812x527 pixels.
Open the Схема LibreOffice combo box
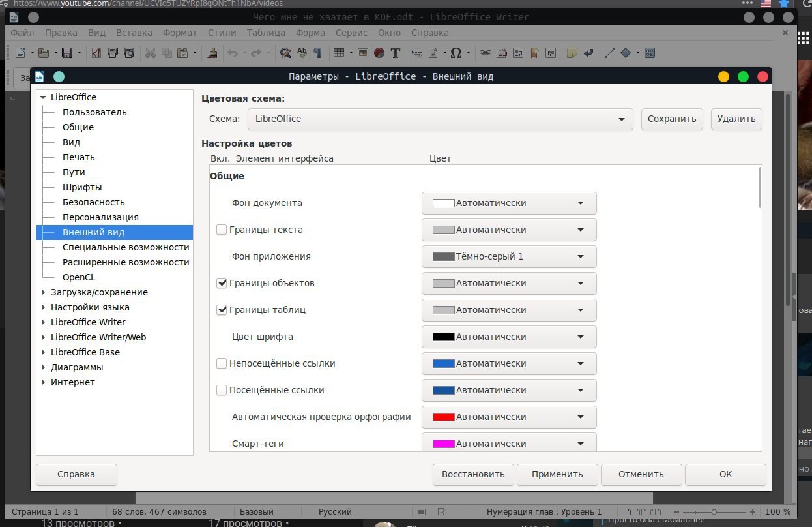click(x=440, y=119)
